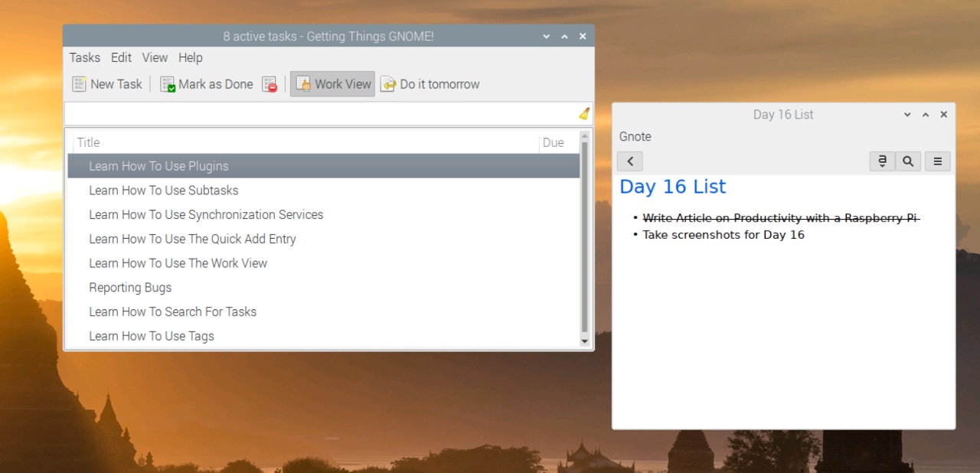Open the View menu
Screen dimensions: 980x473
coord(155,57)
